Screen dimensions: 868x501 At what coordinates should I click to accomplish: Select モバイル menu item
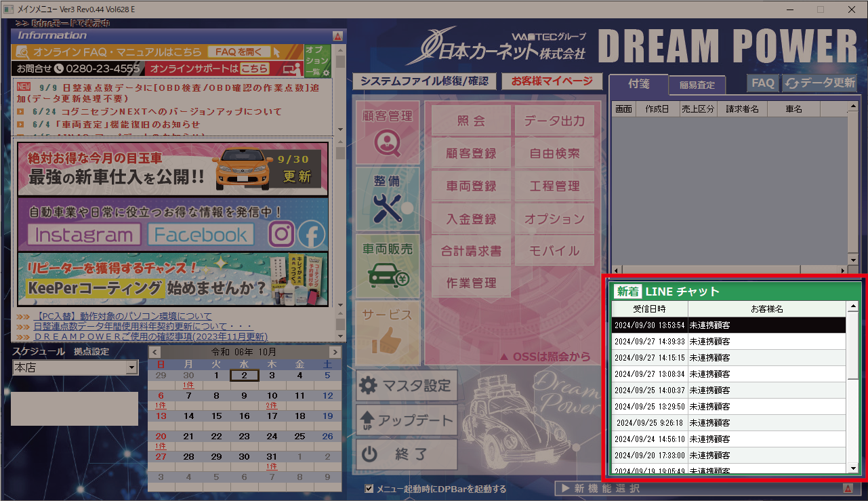(x=554, y=251)
